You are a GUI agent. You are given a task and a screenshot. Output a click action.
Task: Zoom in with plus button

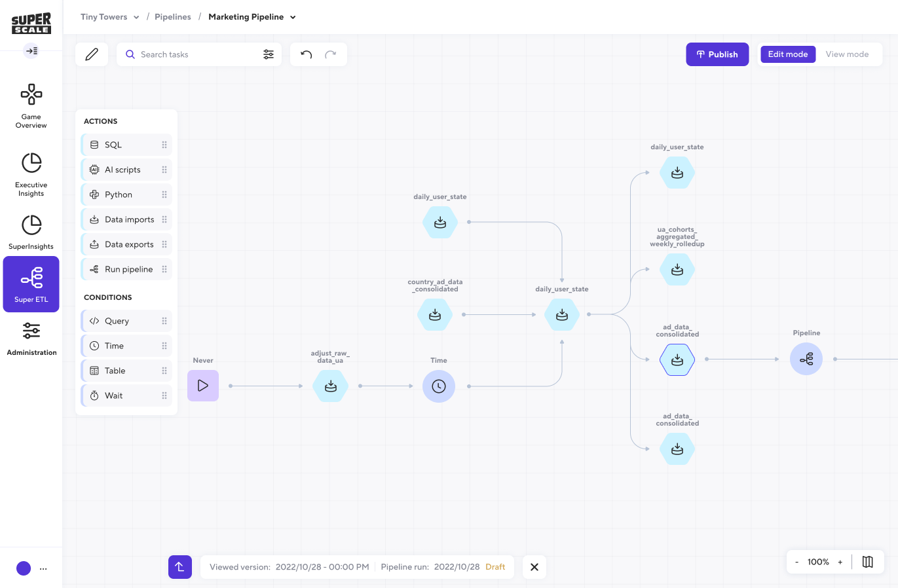click(x=840, y=562)
